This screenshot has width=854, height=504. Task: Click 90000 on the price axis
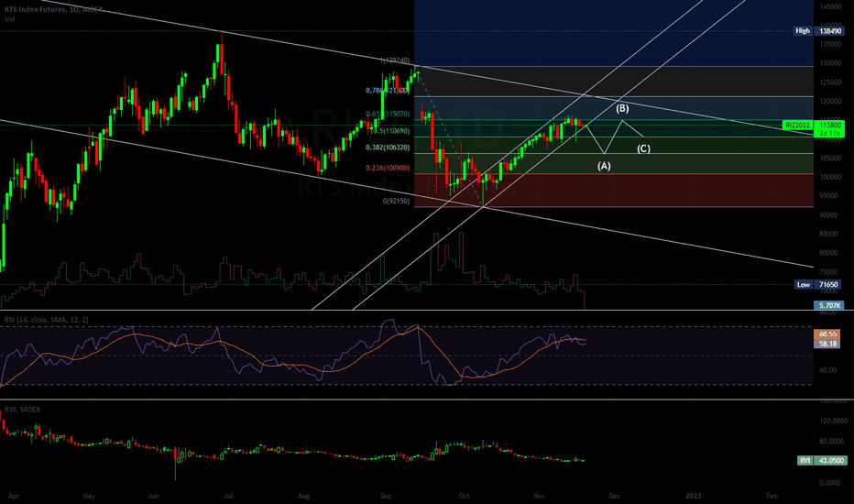click(829, 215)
